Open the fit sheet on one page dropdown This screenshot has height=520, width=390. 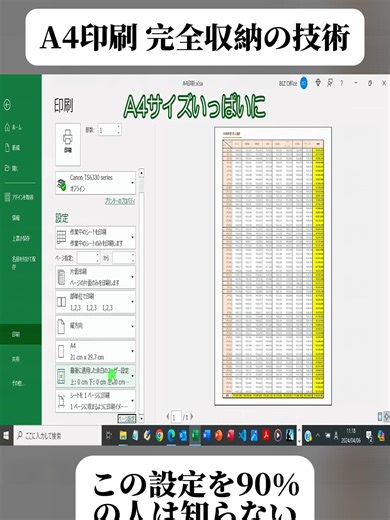pyautogui.click(x=96, y=401)
